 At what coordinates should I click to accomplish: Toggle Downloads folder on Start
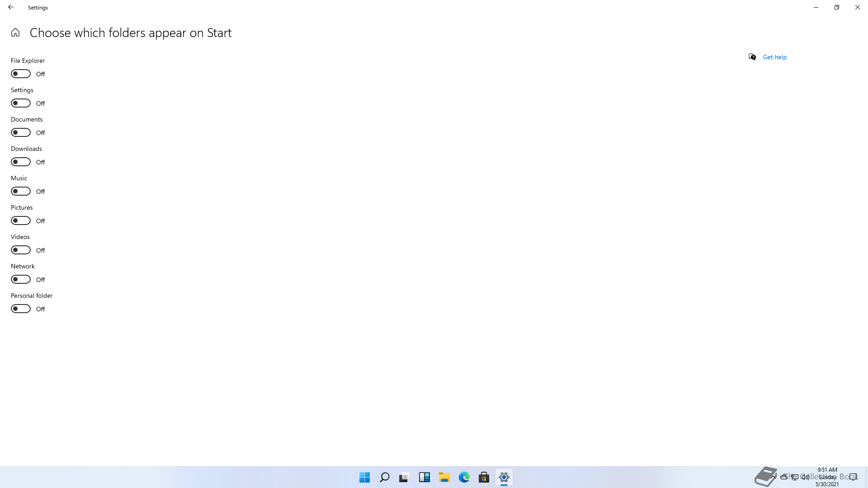(x=21, y=162)
